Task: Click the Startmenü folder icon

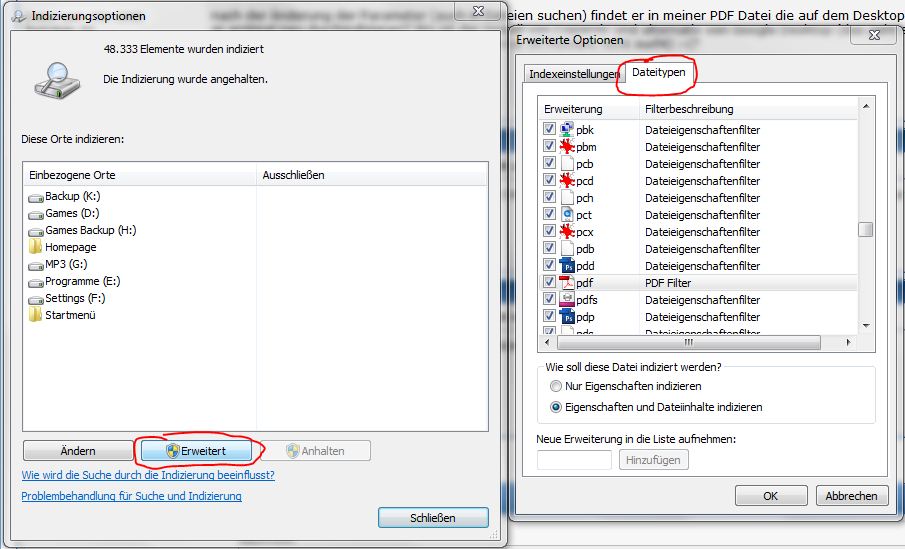Action: [x=35, y=315]
